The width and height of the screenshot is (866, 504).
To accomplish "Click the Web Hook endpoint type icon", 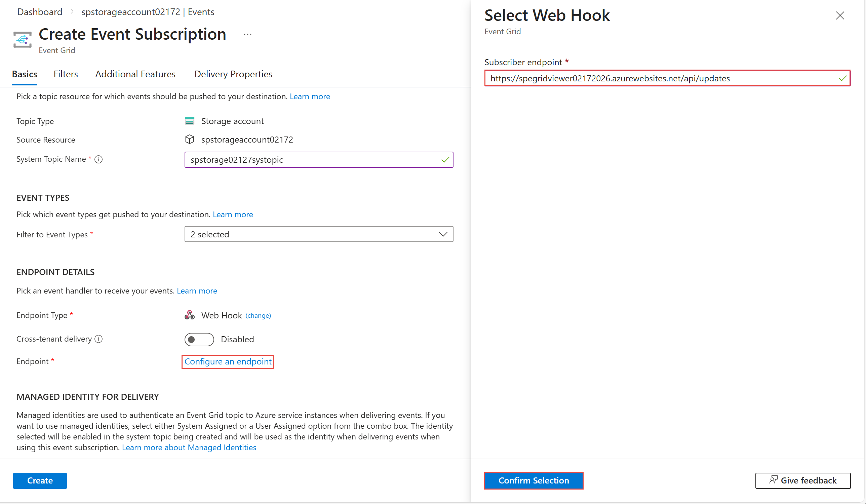I will [x=189, y=315].
